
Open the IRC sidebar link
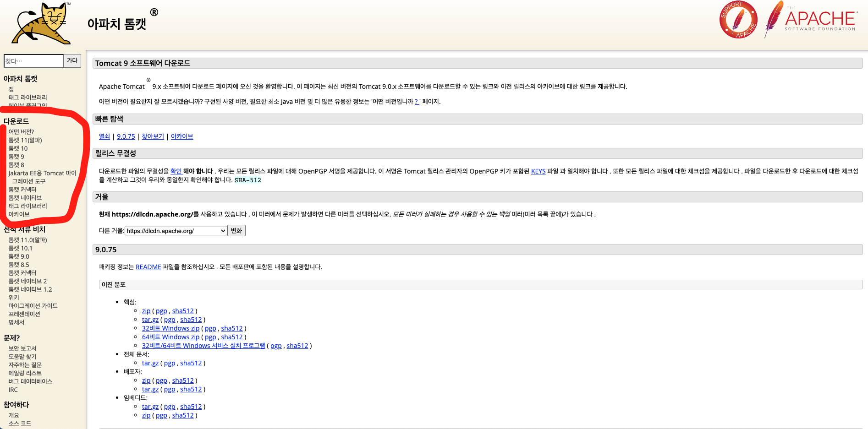click(x=13, y=390)
